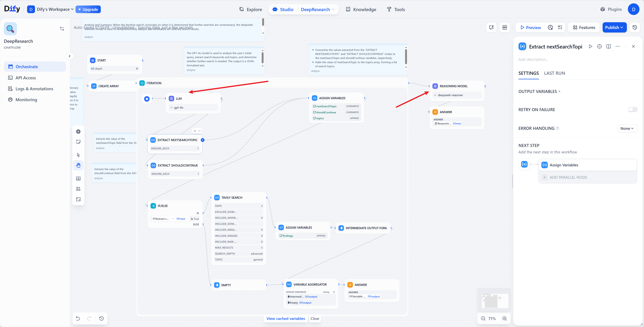
Task: Open the add node panel plus icon
Action: tap(78, 131)
